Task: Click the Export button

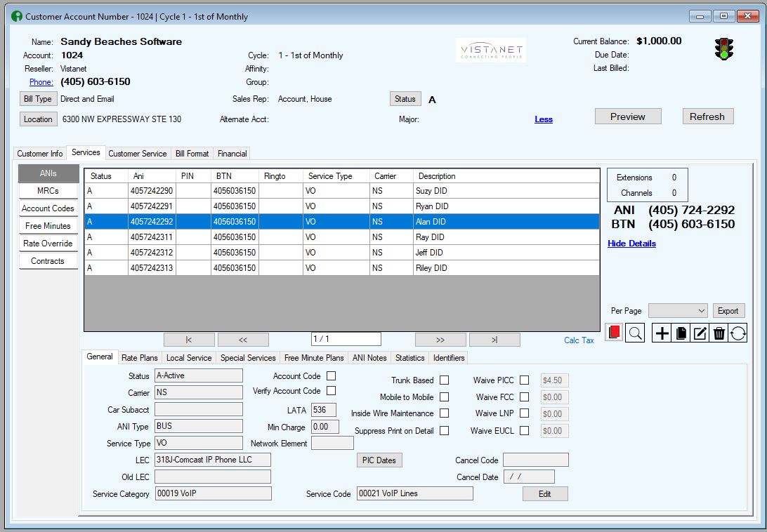Action: 728,311
